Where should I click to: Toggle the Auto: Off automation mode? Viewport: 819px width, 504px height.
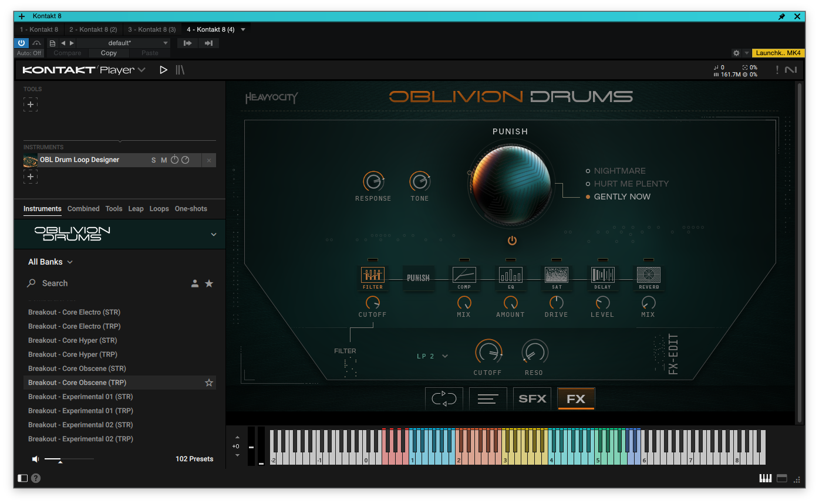tap(29, 53)
